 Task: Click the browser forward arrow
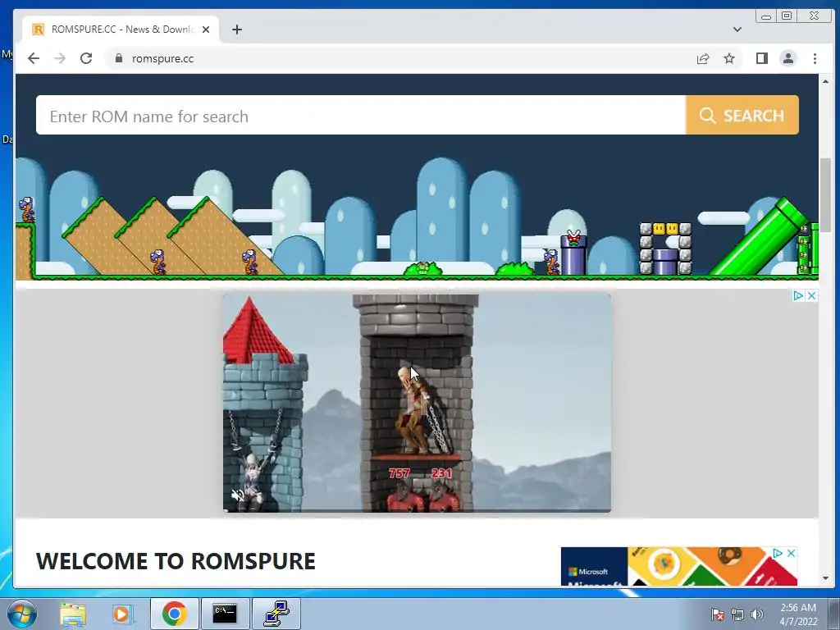[x=59, y=58]
